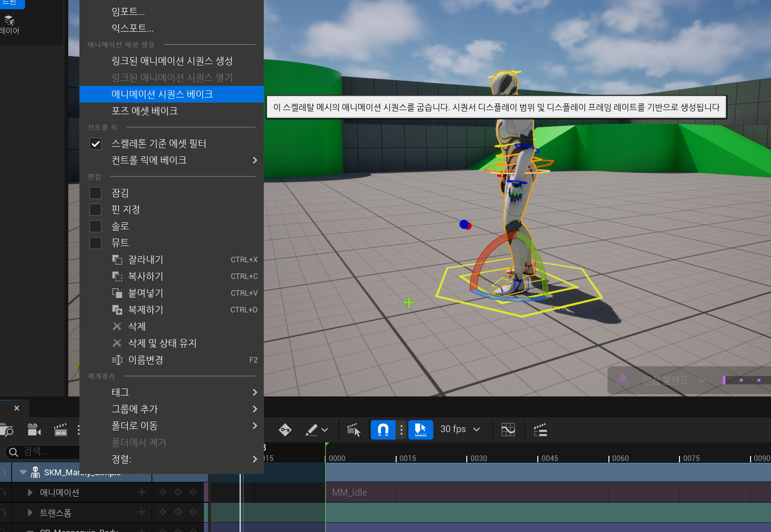Open the curve editor icon
Image resolution: width=771 pixels, height=532 pixels.
tap(508, 430)
